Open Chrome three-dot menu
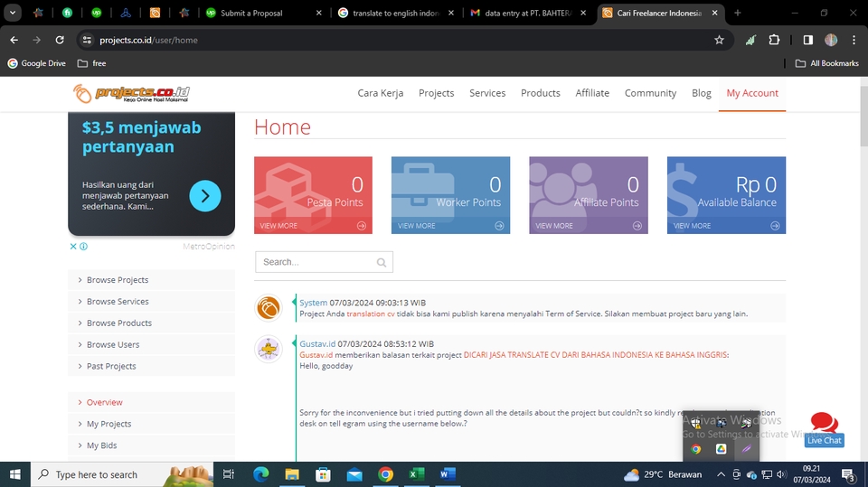This screenshot has height=487, width=868. coord(854,40)
